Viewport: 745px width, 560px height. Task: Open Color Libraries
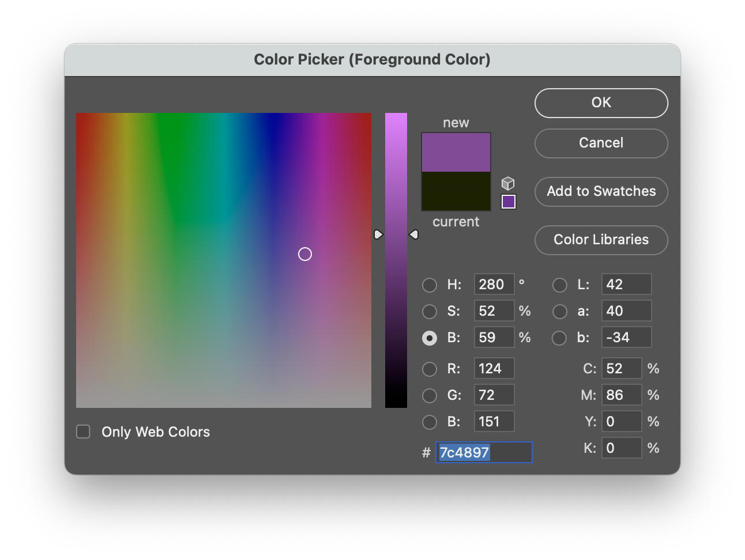click(601, 240)
